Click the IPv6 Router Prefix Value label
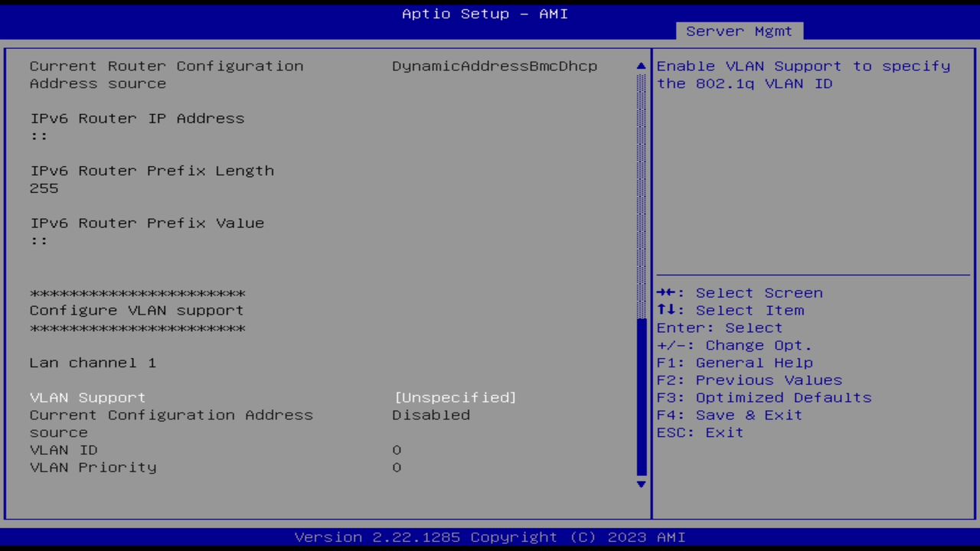This screenshot has height=551, width=980. tap(147, 223)
